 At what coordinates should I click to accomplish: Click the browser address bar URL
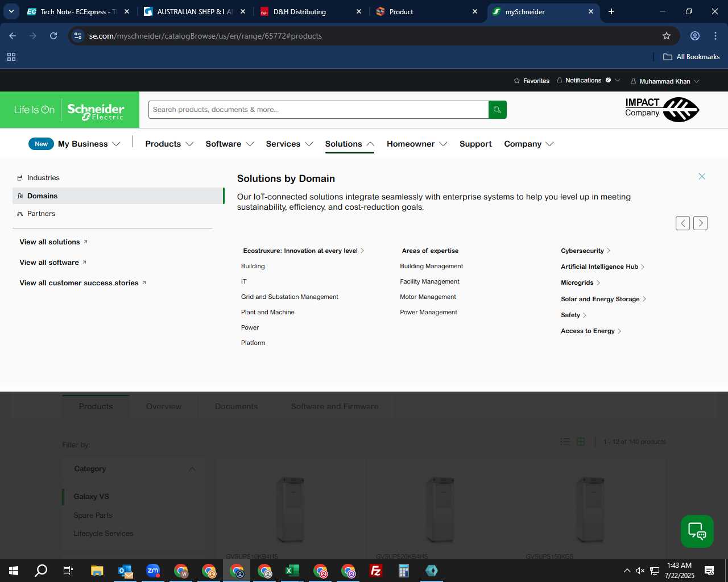205,36
